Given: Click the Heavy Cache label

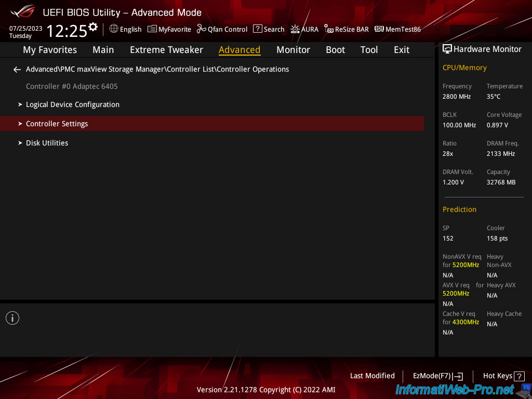Looking at the screenshot, I should pos(504,314).
